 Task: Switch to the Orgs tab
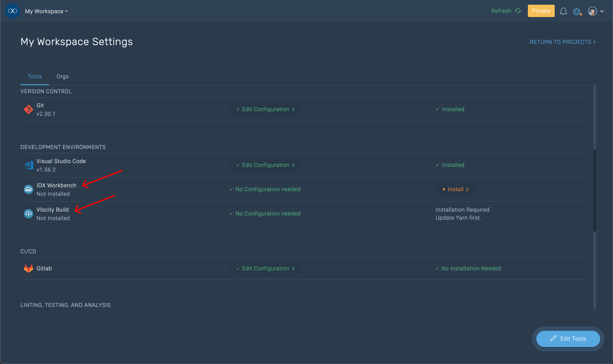(63, 77)
